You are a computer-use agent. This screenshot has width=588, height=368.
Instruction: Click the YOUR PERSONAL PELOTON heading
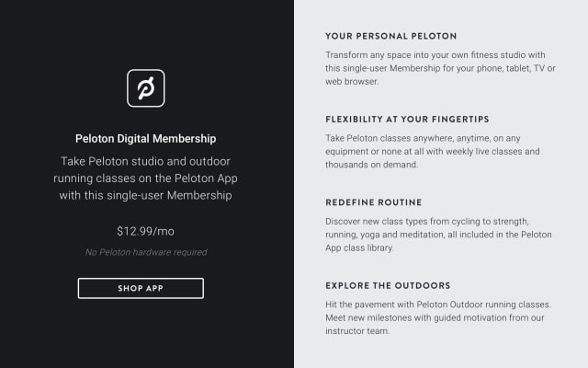(390, 36)
